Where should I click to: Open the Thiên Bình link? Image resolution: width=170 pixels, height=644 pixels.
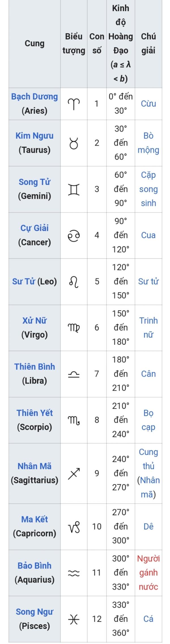click(x=34, y=367)
